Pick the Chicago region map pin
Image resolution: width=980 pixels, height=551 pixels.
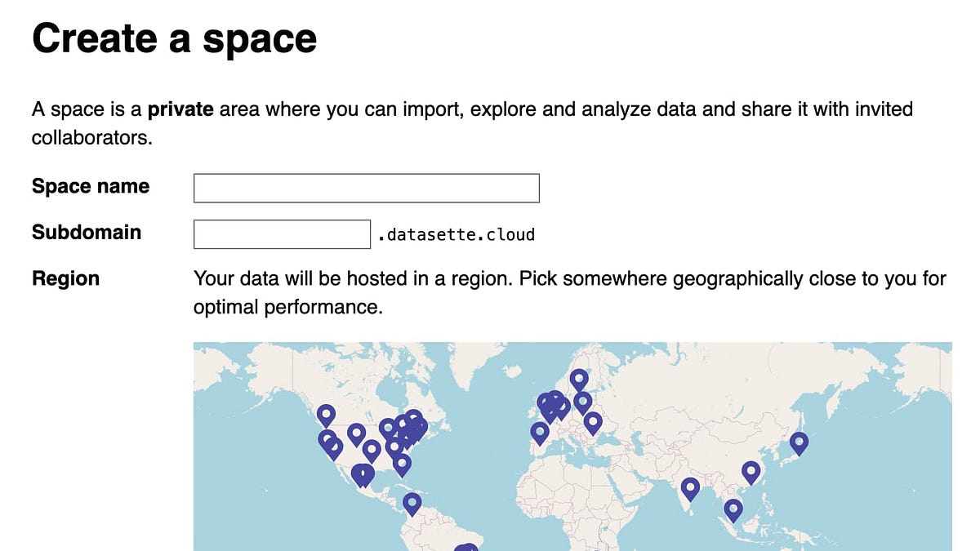(x=388, y=429)
